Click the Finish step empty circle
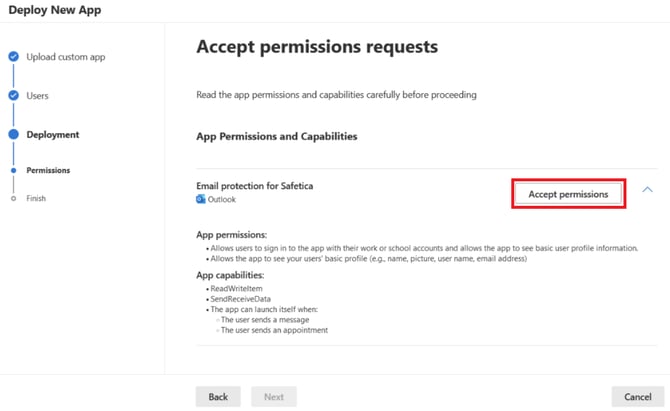 [x=13, y=198]
